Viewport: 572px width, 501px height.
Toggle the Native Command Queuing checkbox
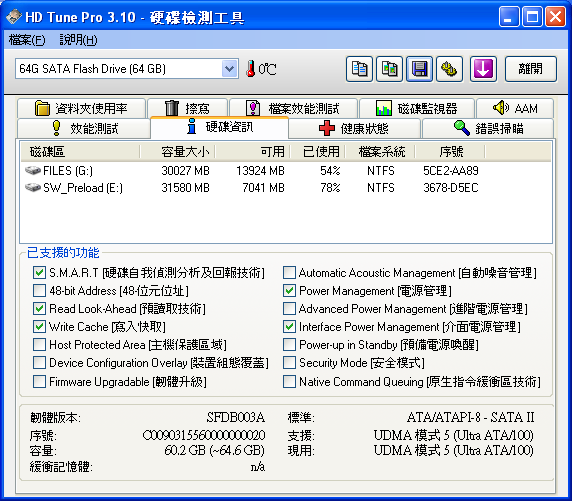pos(289,381)
